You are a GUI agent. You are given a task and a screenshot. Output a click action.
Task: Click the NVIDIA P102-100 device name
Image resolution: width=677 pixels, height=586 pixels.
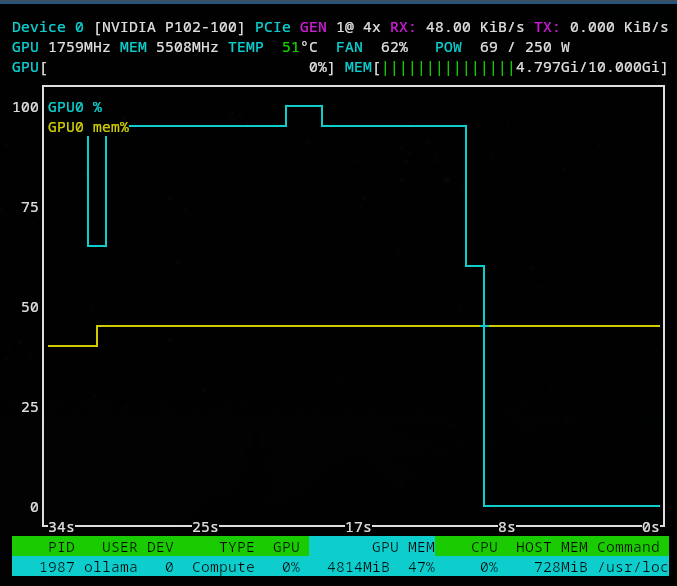coord(169,27)
